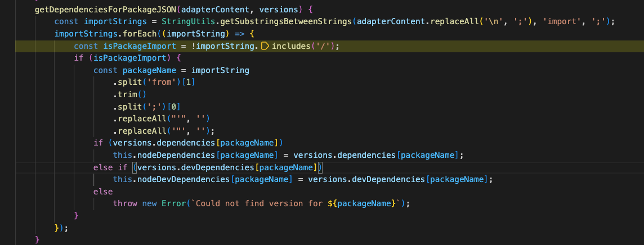Click the StringUtils class reference
The width and height of the screenshot is (644, 245).
(x=189, y=21)
